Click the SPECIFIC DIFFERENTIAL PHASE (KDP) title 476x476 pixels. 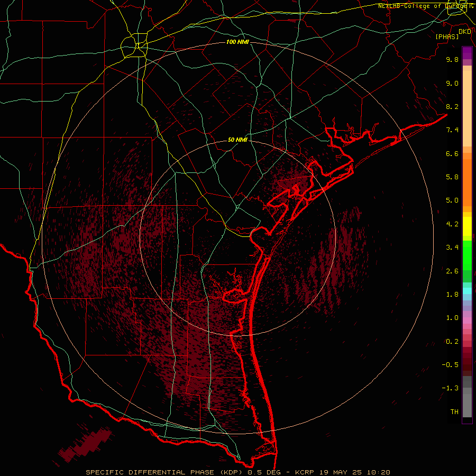click(164, 472)
